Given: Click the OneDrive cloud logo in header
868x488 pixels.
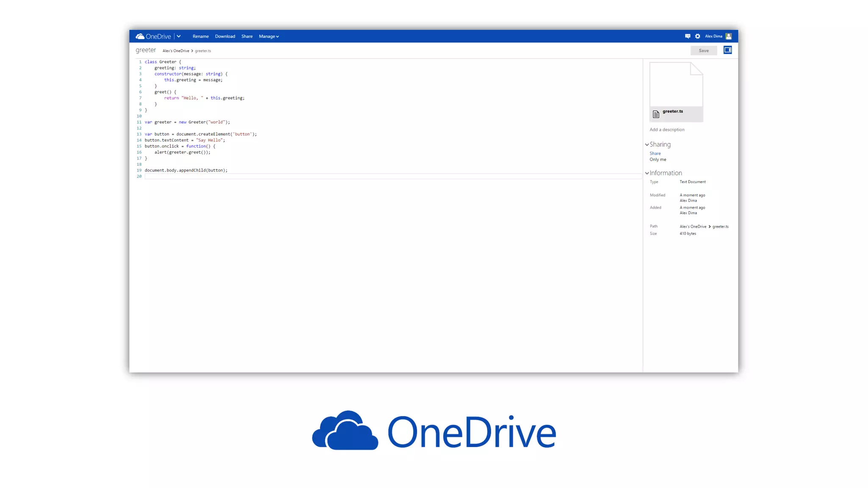Looking at the screenshot, I should coord(140,36).
